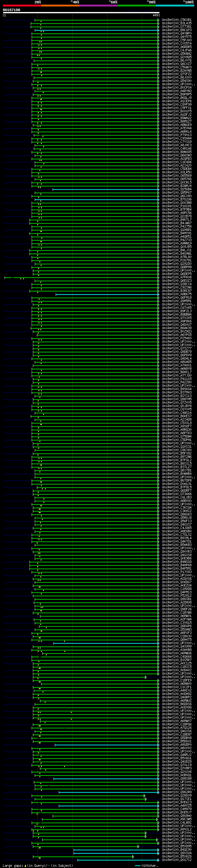The width and height of the screenshot is (197, 868).
Task: Select hit label UniRef100_Q98S88
Action: click(x=176, y=779)
